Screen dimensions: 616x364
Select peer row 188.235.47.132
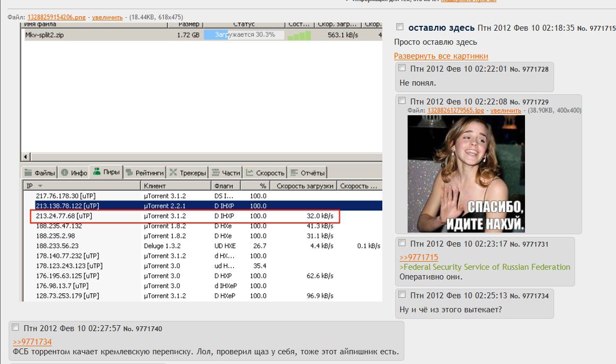pyautogui.click(x=202, y=226)
